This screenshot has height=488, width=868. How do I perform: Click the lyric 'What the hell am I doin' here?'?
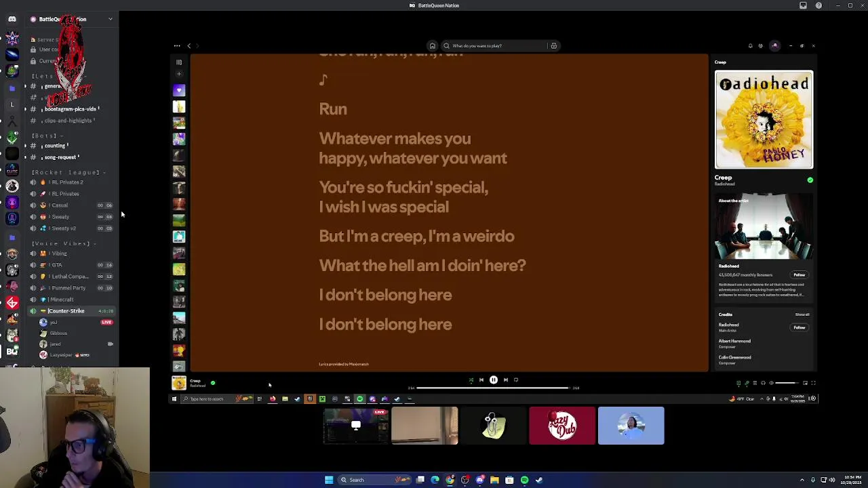(x=422, y=266)
